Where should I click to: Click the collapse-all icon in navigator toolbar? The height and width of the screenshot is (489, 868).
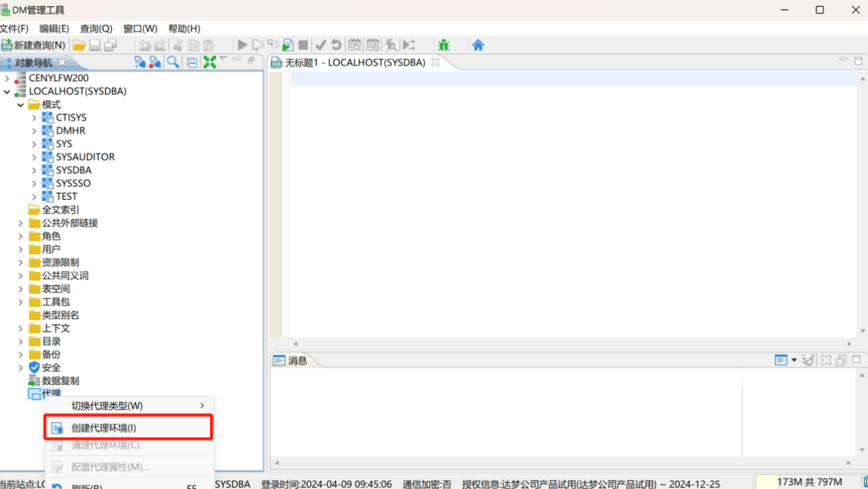pyautogui.click(x=192, y=62)
